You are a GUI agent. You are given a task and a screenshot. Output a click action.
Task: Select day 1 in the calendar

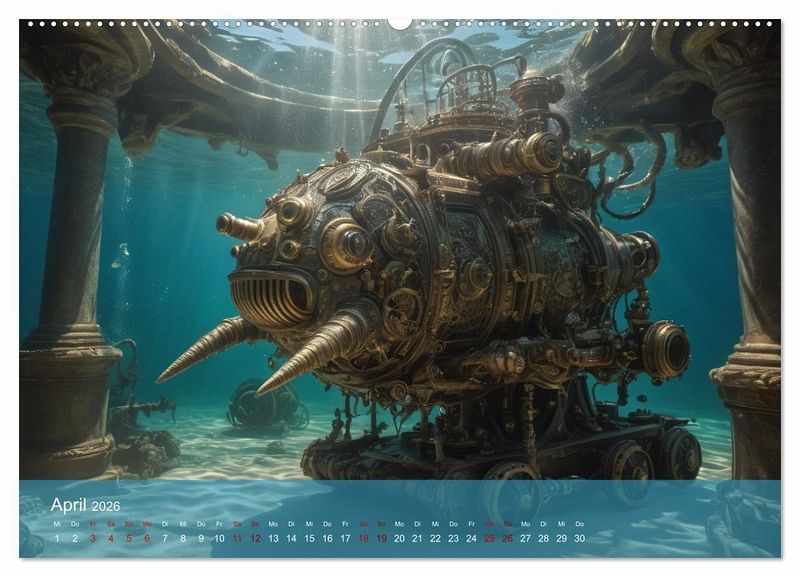click(57, 538)
